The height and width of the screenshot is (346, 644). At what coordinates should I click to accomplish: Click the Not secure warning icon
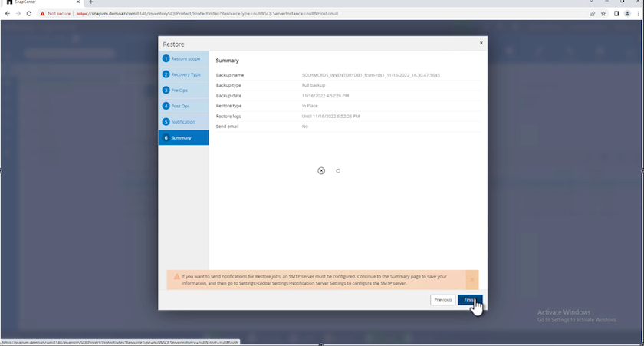[x=42, y=14]
